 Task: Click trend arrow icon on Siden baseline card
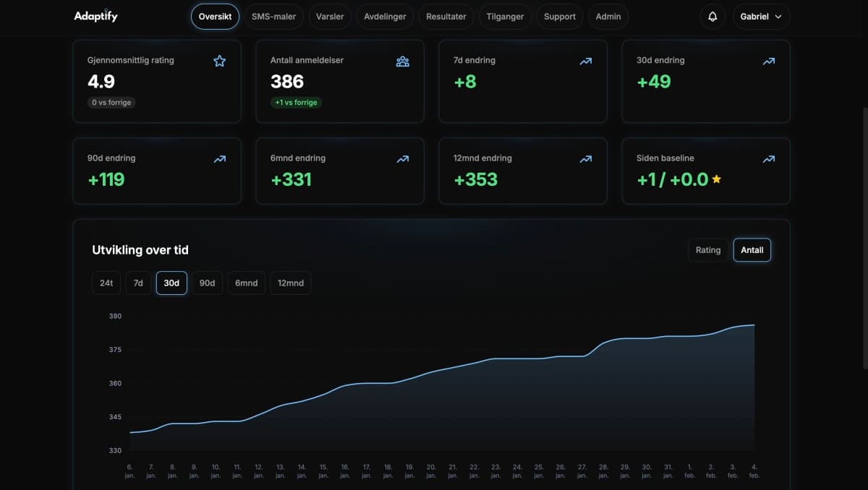coord(768,158)
